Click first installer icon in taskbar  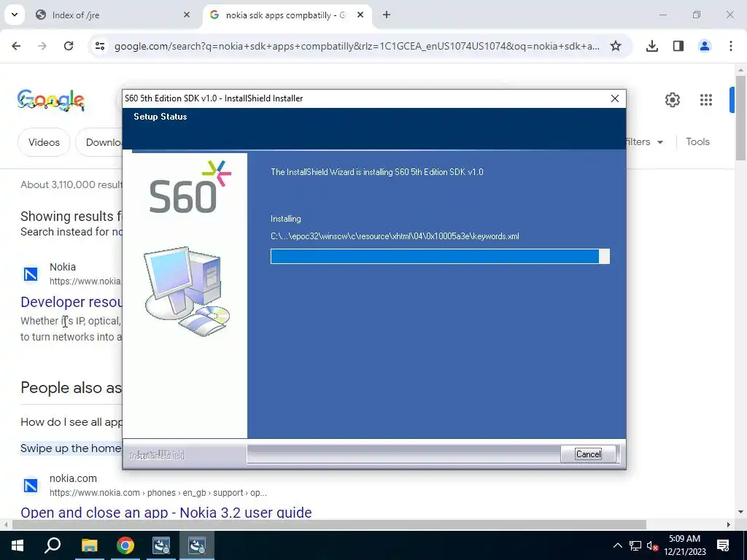(161, 545)
